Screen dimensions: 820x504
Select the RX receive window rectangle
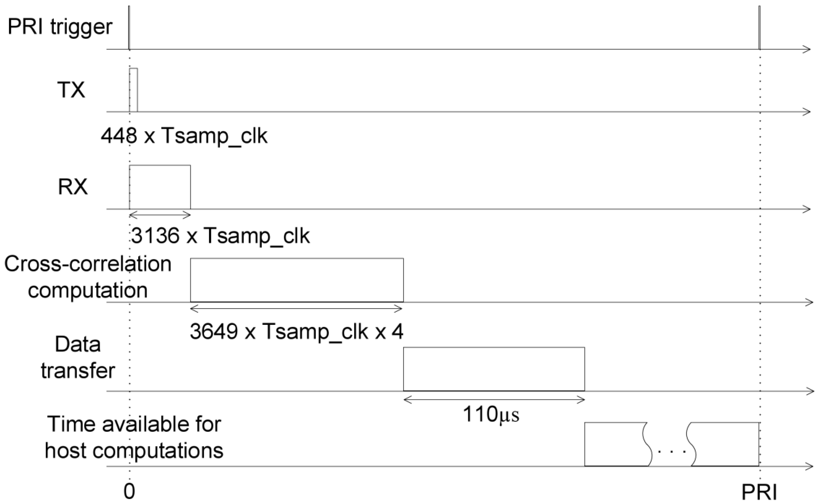tap(160, 187)
